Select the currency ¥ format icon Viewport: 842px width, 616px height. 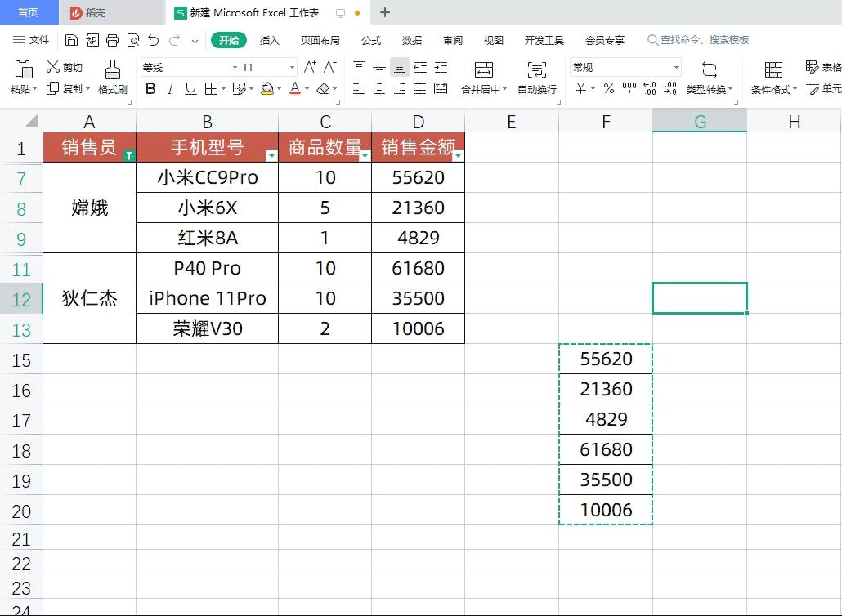[x=579, y=88]
